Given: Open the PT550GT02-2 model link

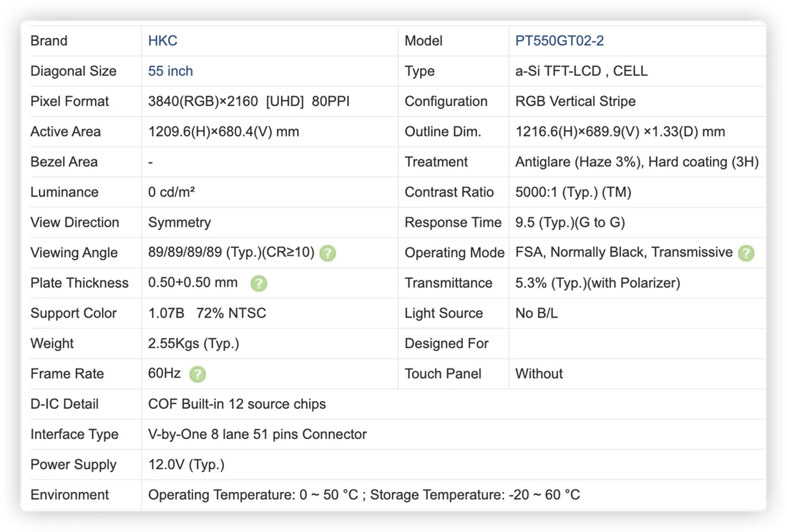Looking at the screenshot, I should tap(559, 41).
